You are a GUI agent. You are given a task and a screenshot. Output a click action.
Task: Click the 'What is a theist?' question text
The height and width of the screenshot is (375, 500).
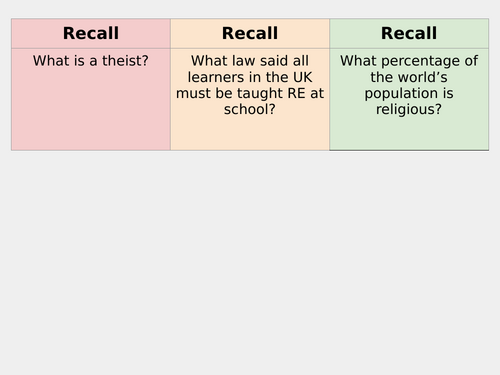pyautogui.click(x=91, y=61)
